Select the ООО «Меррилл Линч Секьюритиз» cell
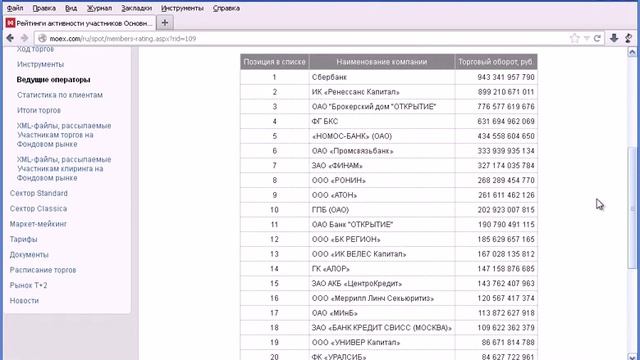The image size is (640, 360). point(382,298)
